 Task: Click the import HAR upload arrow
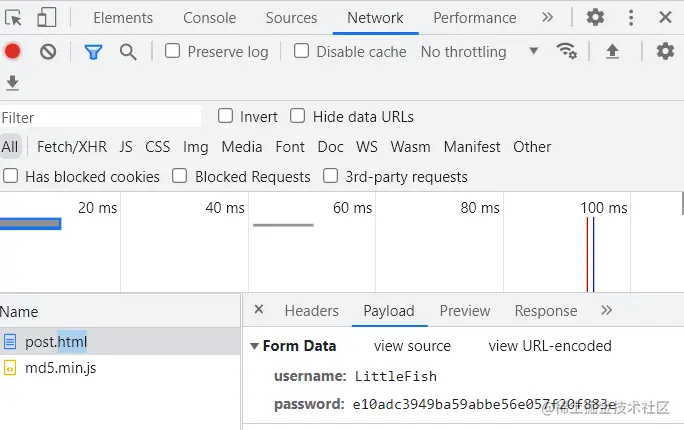point(613,52)
